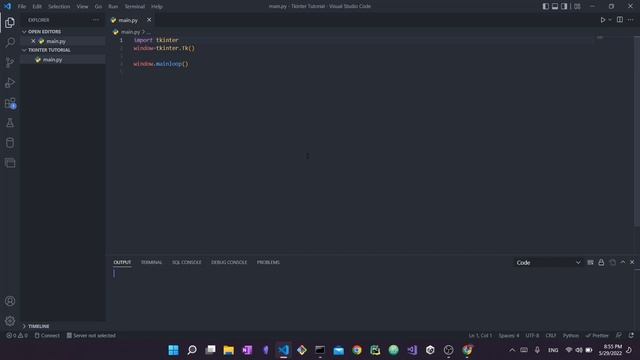This screenshot has height=360, width=640.
Task: Open status bar notifications bell
Action: [x=631, y=336]
